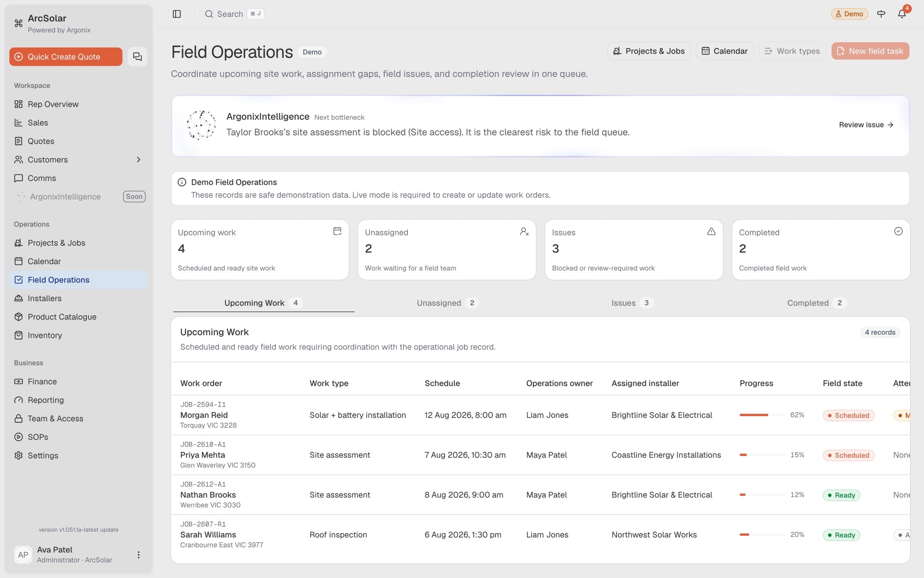The height and width of the screenshot is (578, 924).
Task: Open Team & Access in sidebar
Action: pyautogui.click(x=79, y=418)
